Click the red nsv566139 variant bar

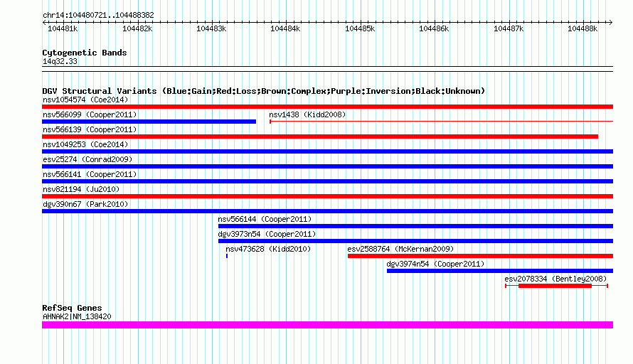320,136
